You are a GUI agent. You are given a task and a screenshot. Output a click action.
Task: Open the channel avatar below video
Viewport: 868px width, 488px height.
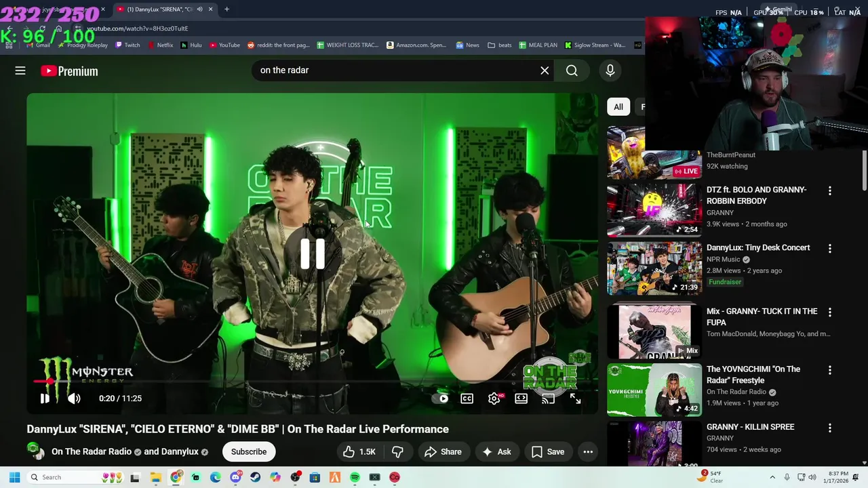coord(35,451)
